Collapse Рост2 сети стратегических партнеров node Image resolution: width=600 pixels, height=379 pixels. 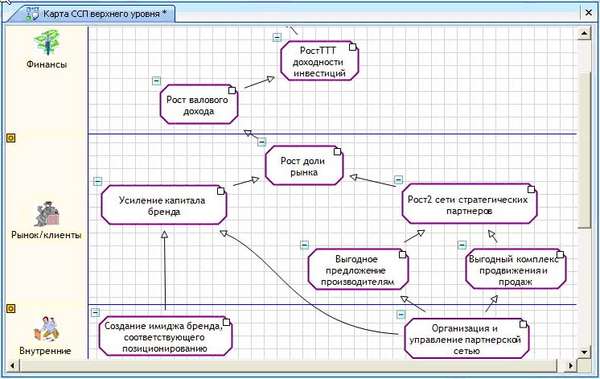point(398,180)
